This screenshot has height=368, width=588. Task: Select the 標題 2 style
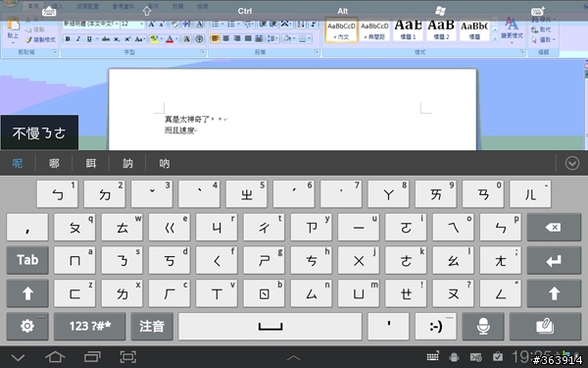coord(441,29)
